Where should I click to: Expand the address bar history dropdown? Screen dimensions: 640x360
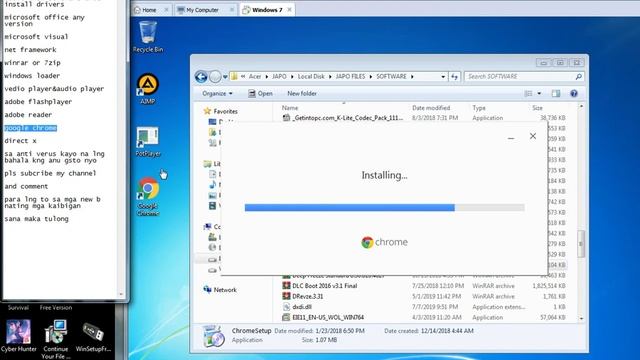[443, 77]
